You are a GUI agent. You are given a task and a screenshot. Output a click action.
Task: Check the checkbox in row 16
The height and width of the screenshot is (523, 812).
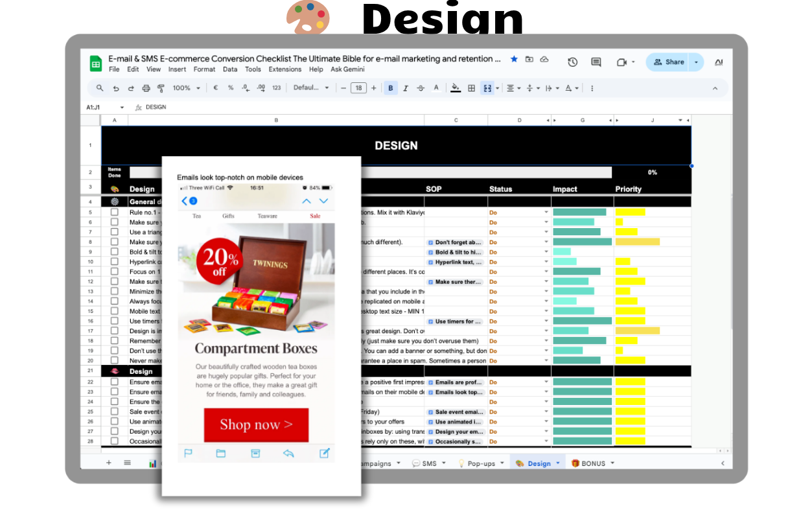(x=115, y=321)
